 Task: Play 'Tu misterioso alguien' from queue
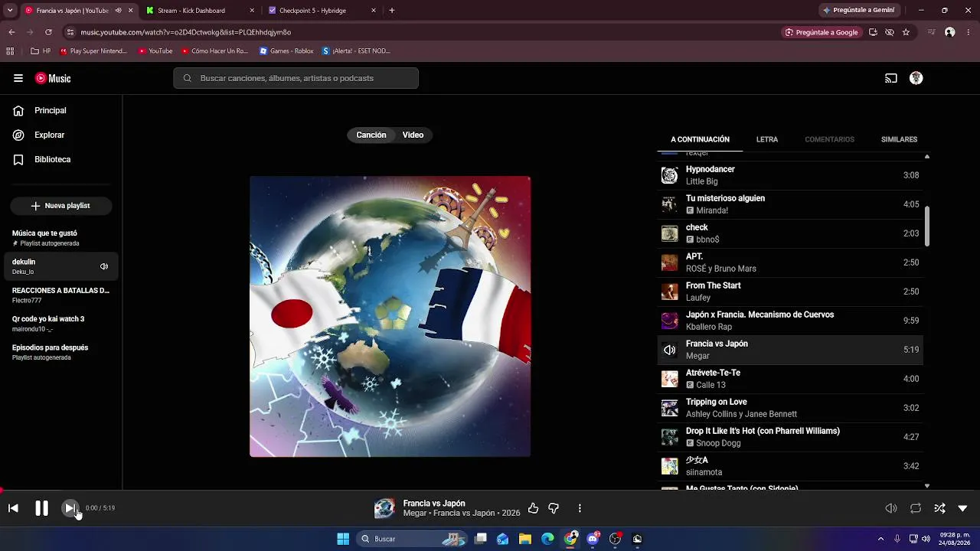click(790, 204)
